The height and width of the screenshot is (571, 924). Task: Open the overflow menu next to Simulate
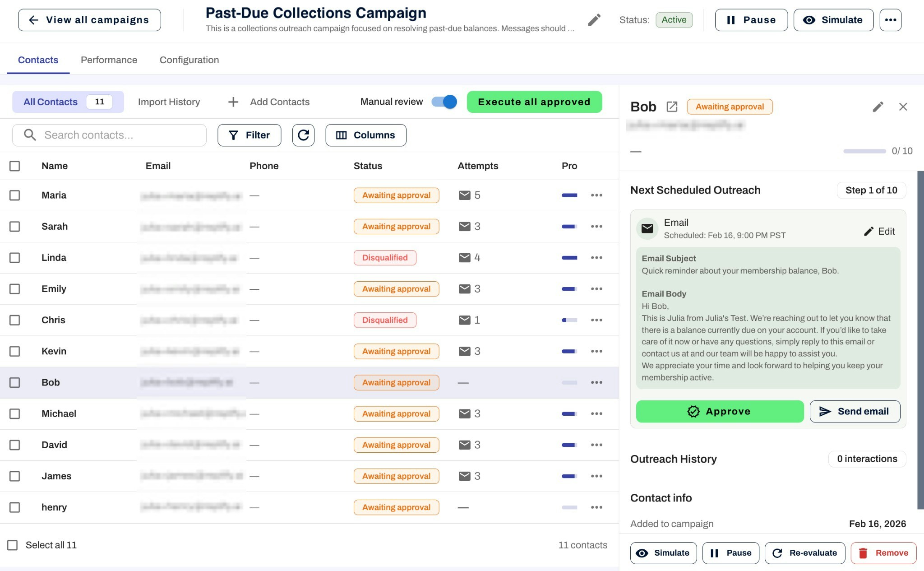890,19
